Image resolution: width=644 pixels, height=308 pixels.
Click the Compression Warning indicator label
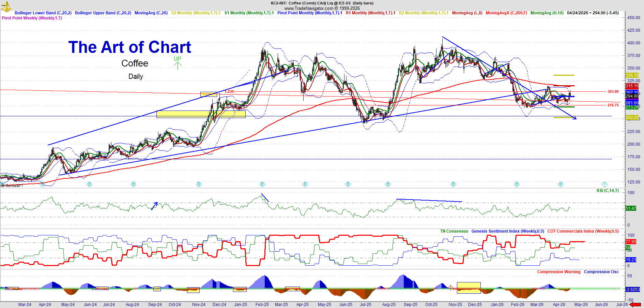click(x=558, y=272)
